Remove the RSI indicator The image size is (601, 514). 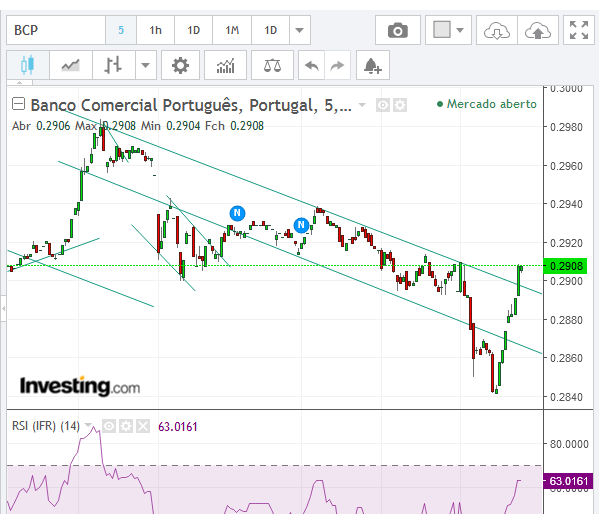coord(143,426)
